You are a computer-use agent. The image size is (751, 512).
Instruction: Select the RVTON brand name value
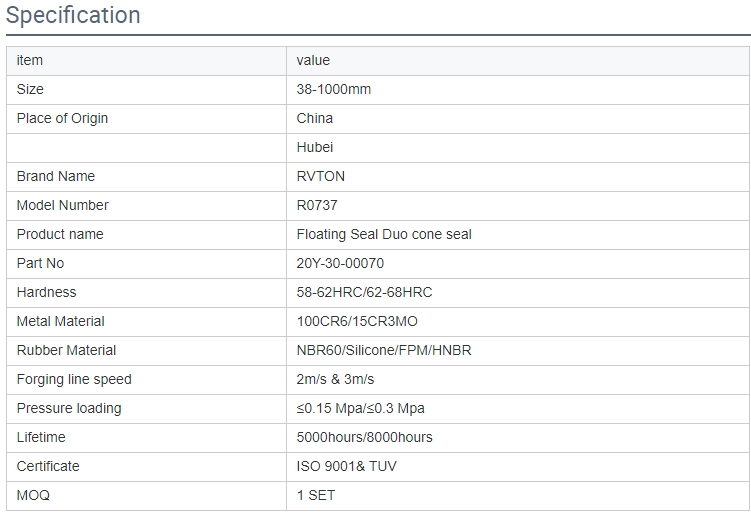[320, 176]
